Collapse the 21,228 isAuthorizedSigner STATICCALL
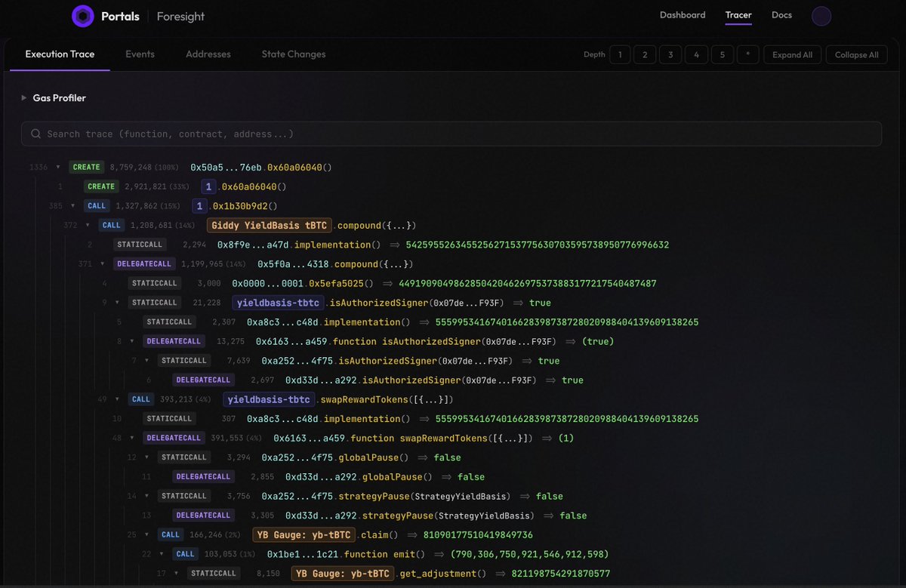The width and height of the screenshot is (906, 588). click(x=118, y=303)
